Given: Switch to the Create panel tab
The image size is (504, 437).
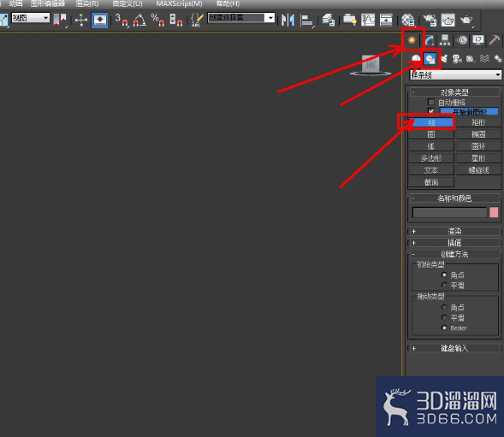Looking at the screenshot, I should (x=412, y=40).
